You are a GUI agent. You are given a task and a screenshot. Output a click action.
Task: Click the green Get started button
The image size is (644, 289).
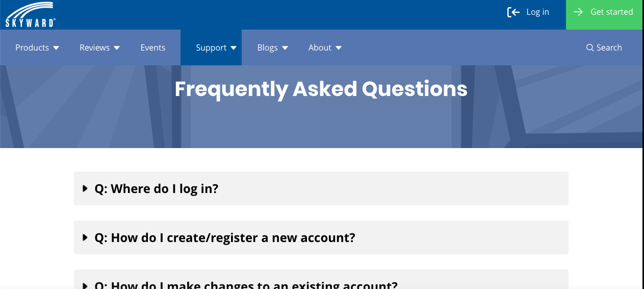coord(605,15)
